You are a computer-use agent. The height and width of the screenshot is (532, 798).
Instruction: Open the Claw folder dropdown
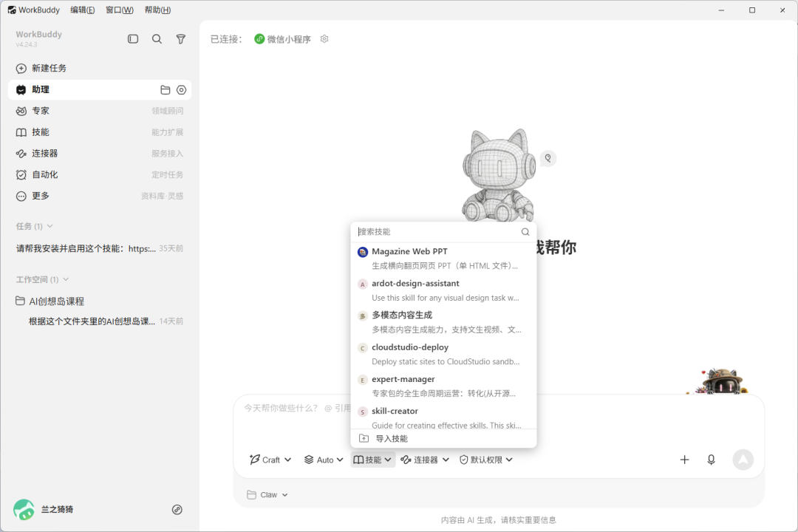pos(267,495)
